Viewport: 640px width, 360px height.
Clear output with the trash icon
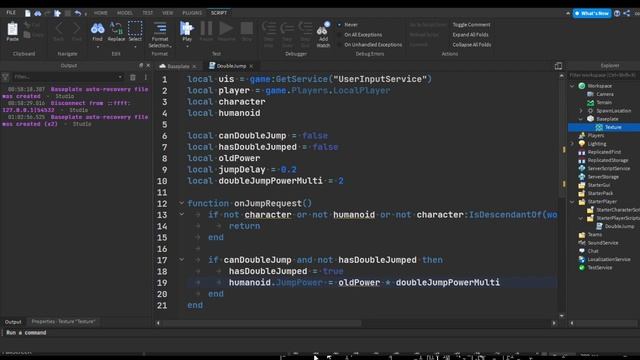coord(133,77)
